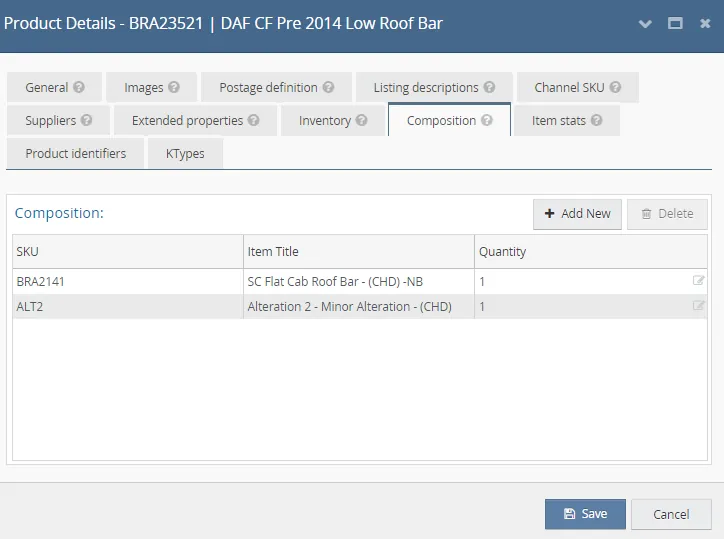Click help icon beside Item stats

597,120
